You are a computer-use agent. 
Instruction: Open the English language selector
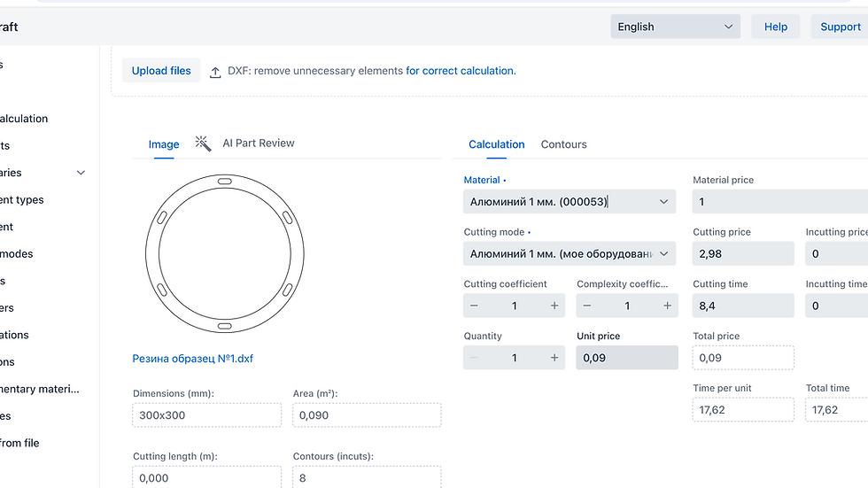pos(676,27)
